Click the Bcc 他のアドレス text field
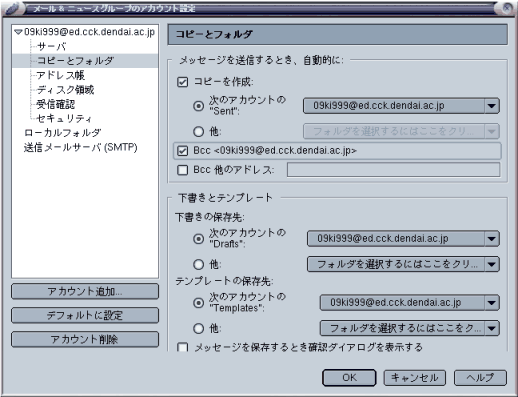 pos(393,170)
